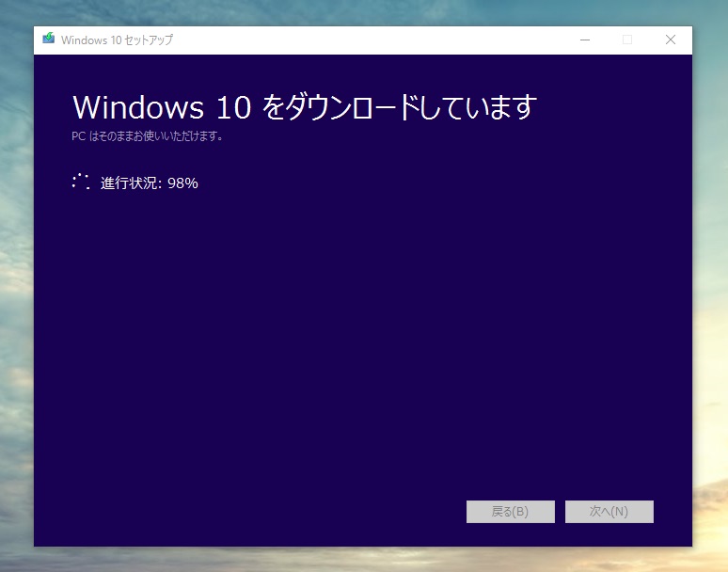
Task: Click the Windows 10 Setup title bar icon
Action: click(48, 39)
